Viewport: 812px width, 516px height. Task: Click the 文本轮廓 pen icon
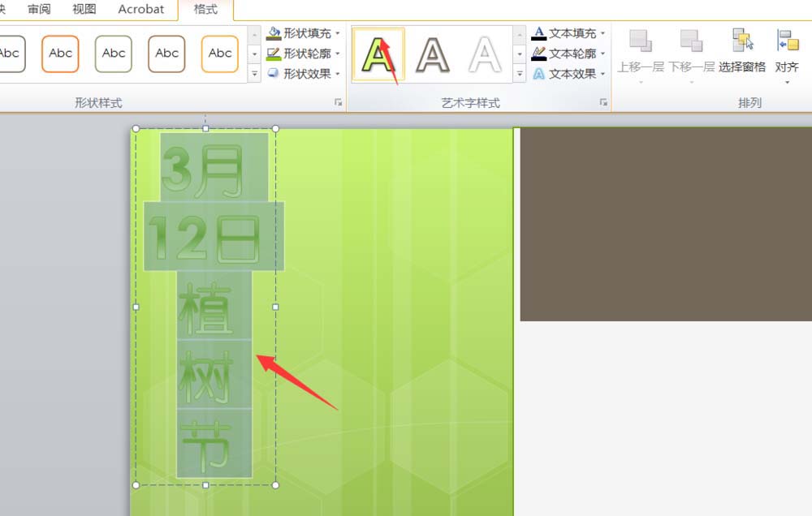(539, 54)
